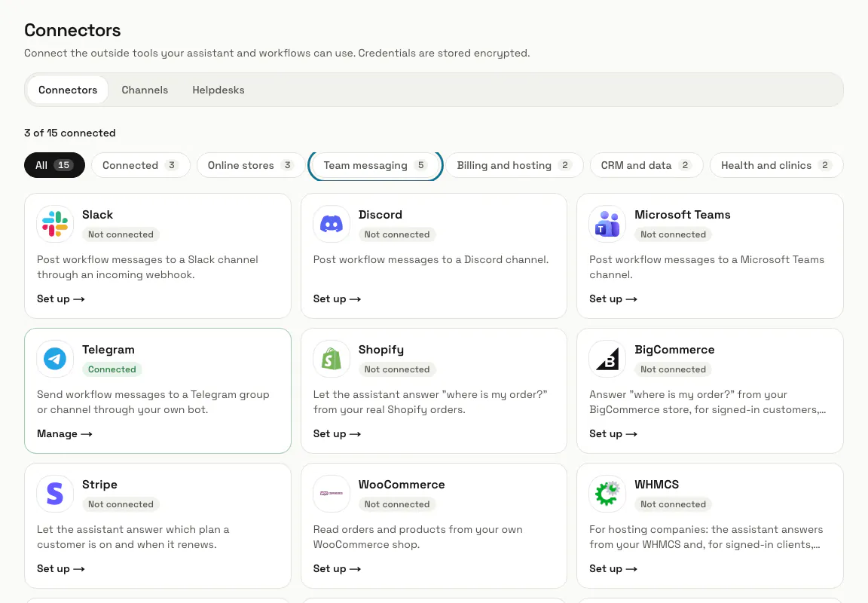Click the Not connected badge on Slack

[x=121, y=234]
